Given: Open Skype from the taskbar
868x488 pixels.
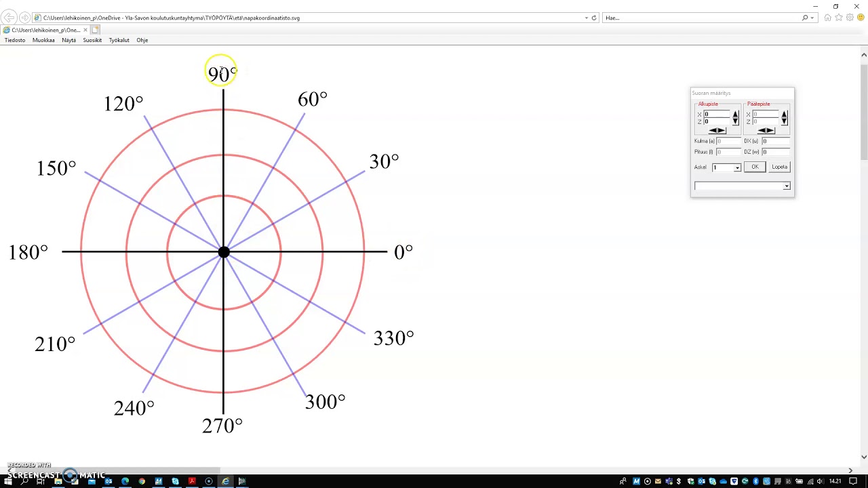Looking at the screenshot, I should [x=175, y=481].
